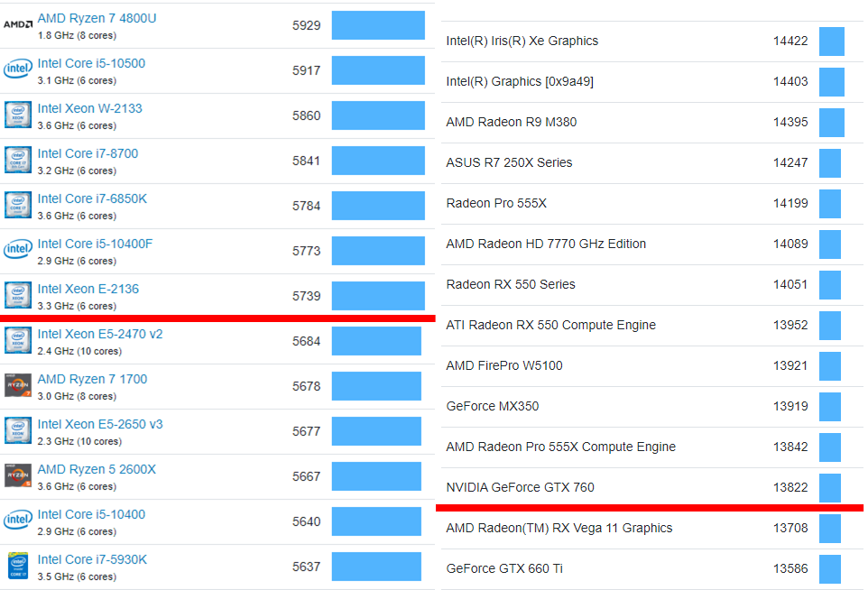This screenshot has width=868, height=590.
Task: Click the score bar for Iris Xe Graphics
Action: (832, 41)
